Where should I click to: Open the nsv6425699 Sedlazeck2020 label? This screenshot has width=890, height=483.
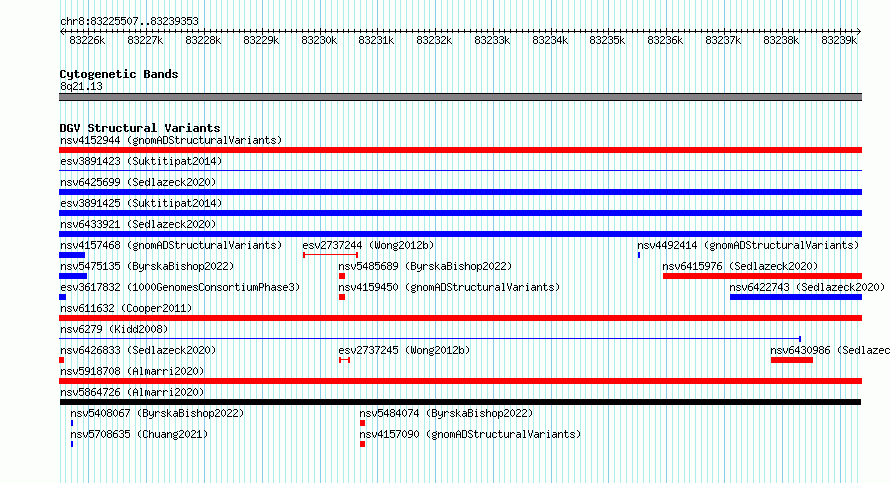tap(138, 182)
